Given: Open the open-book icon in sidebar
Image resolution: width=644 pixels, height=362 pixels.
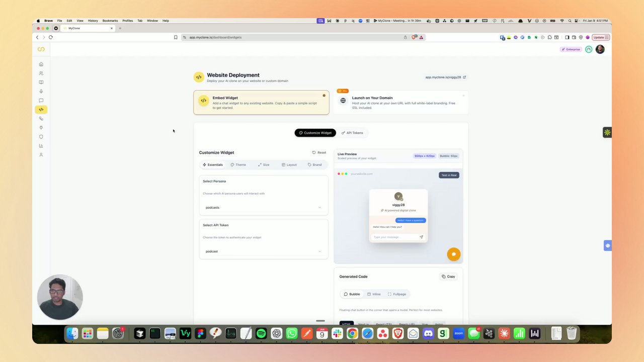Looking at the screenshot, I should (x=41, y=82).
